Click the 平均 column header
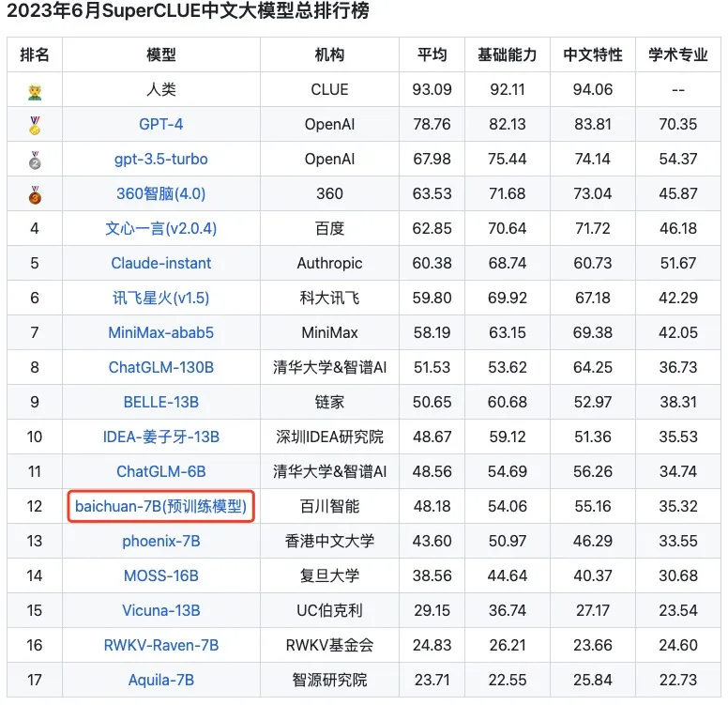 coord(432,55)
